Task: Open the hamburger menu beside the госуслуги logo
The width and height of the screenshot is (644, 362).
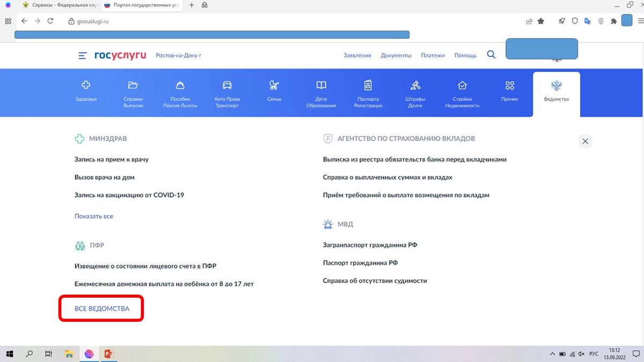Action: 82,55
